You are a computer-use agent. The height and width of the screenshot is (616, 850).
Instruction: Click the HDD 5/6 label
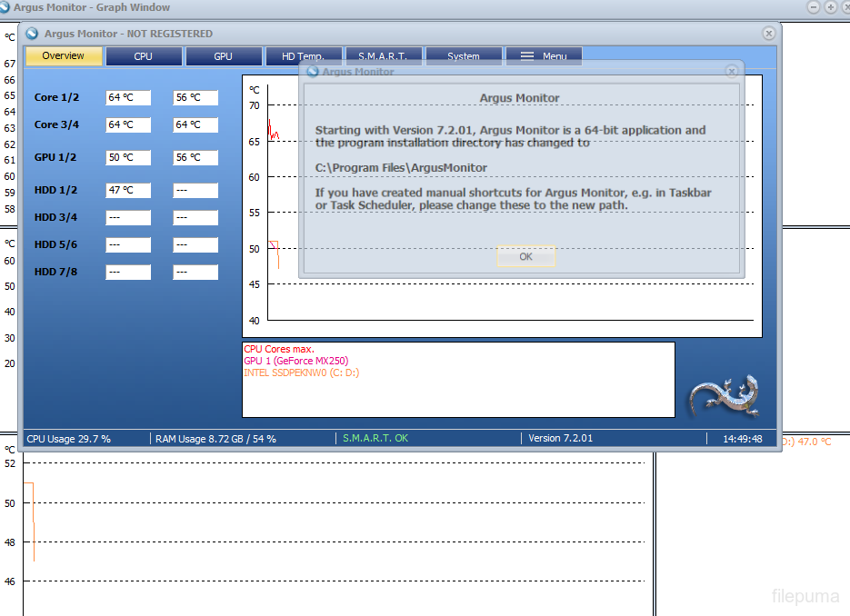tap(55, 244)
